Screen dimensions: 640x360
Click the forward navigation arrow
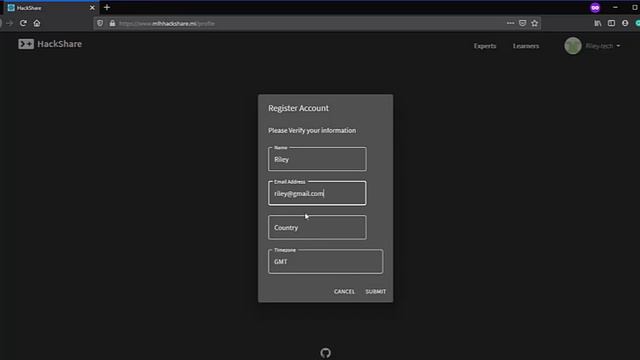[x=9, y=23]
